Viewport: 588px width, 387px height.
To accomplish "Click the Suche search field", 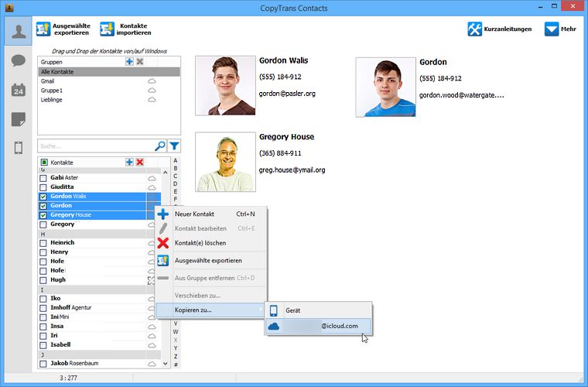I will pyautogui.click(x=96, y=146).
